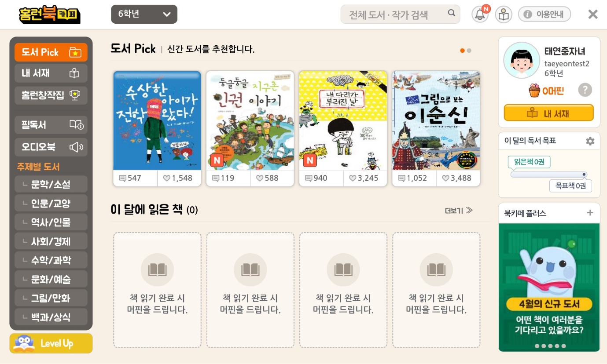
Task: Click the yellow 내 서재 button
Action: 548,113
